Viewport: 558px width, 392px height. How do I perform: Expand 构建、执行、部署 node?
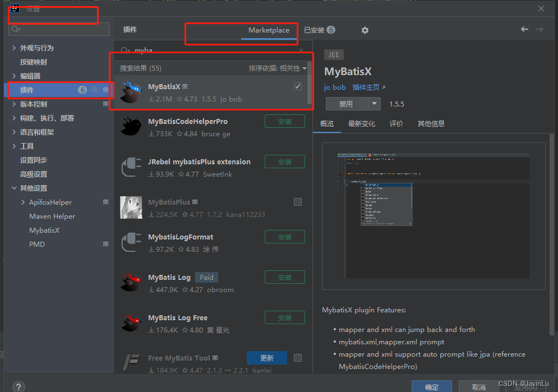[x=14, y=118]
